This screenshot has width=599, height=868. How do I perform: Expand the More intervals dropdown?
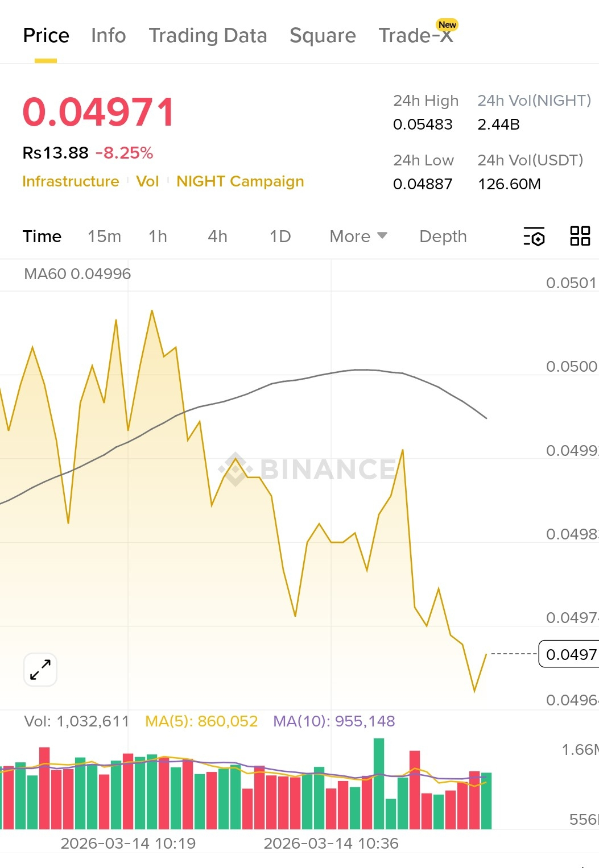358,236
